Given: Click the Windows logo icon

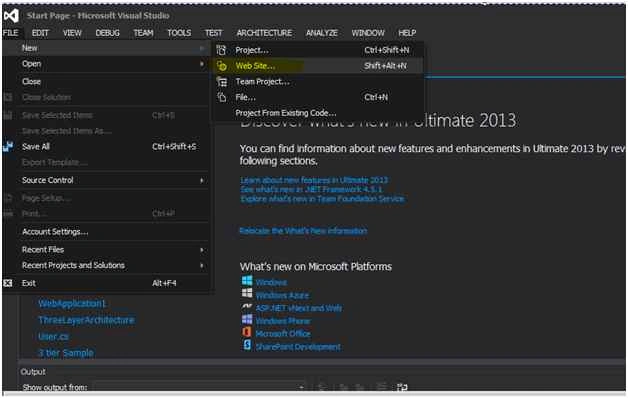Looking at the screenshot, I should pos(247,280).
